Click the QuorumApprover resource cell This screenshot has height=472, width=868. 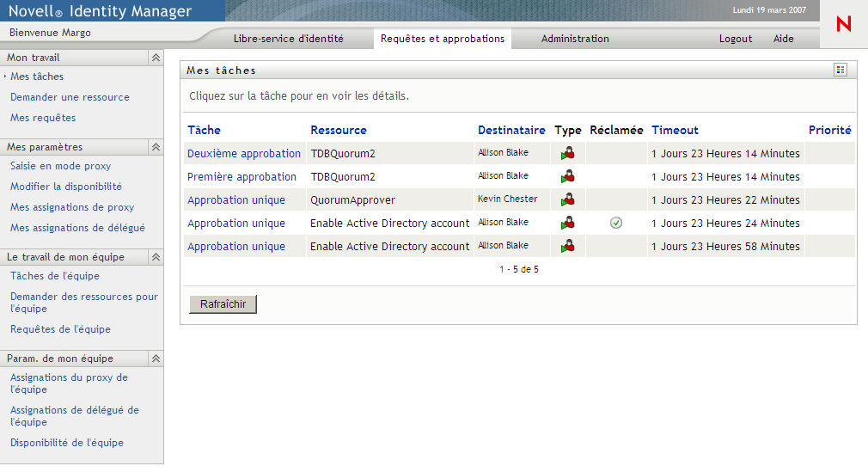(x=352, y=200)
